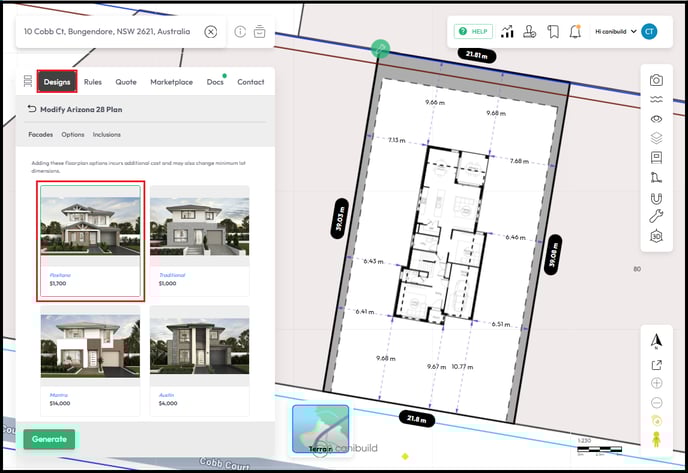Zoom out with the minus button
The height and width of the screenshot is (473, 688).
pos(656,402)
